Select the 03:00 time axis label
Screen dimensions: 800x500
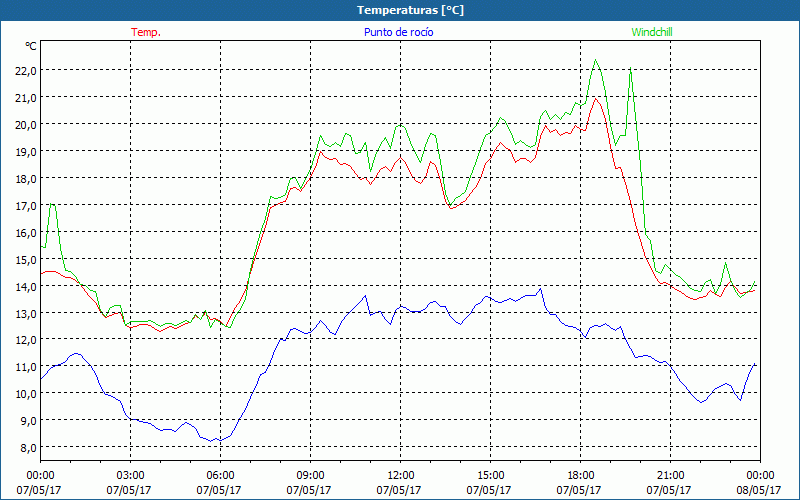point(130,475)
